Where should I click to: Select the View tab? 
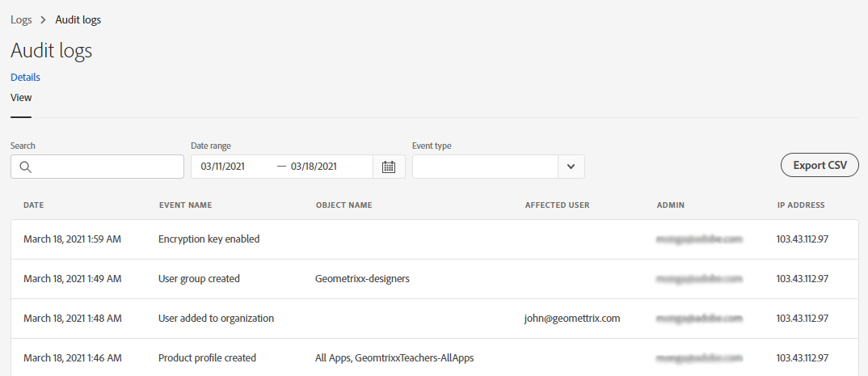pyautogui.click(x=21, y=98)
